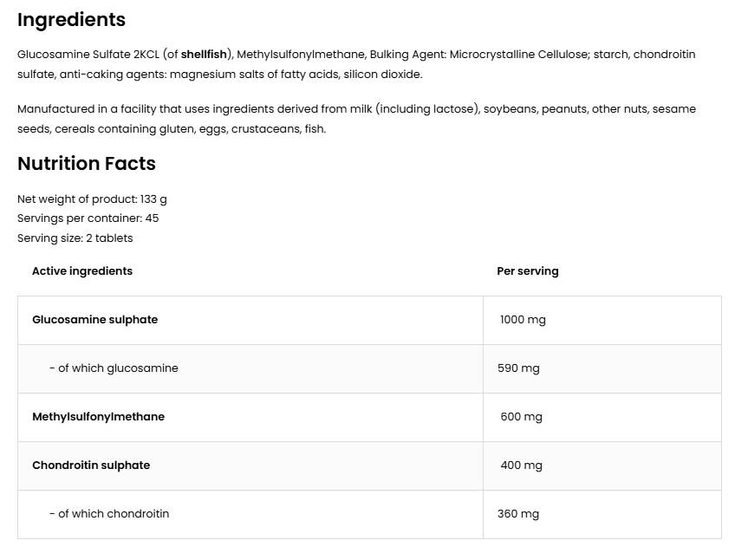
Task: Select the Glucosamine sulphate row label
Action: [95, 320]
